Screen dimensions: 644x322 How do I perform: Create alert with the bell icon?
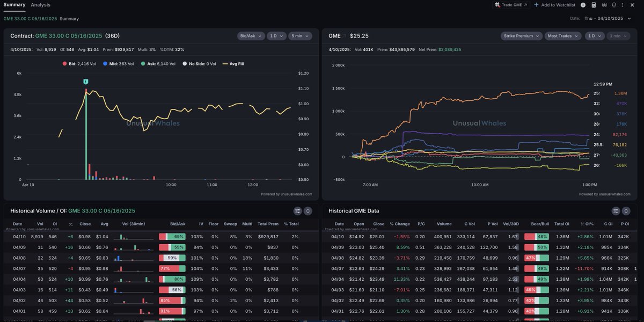[614, 5]
